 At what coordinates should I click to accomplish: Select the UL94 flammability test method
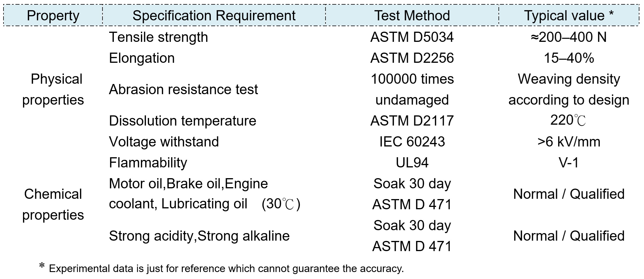tap(412, 163)
